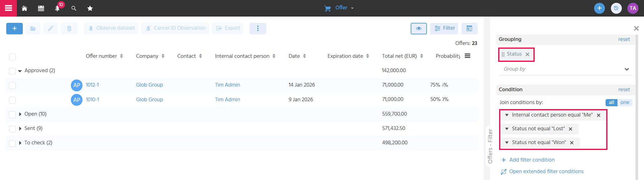644x180 pixels.
Task: Check the Sent group checkbox
Action: (12, 129)
